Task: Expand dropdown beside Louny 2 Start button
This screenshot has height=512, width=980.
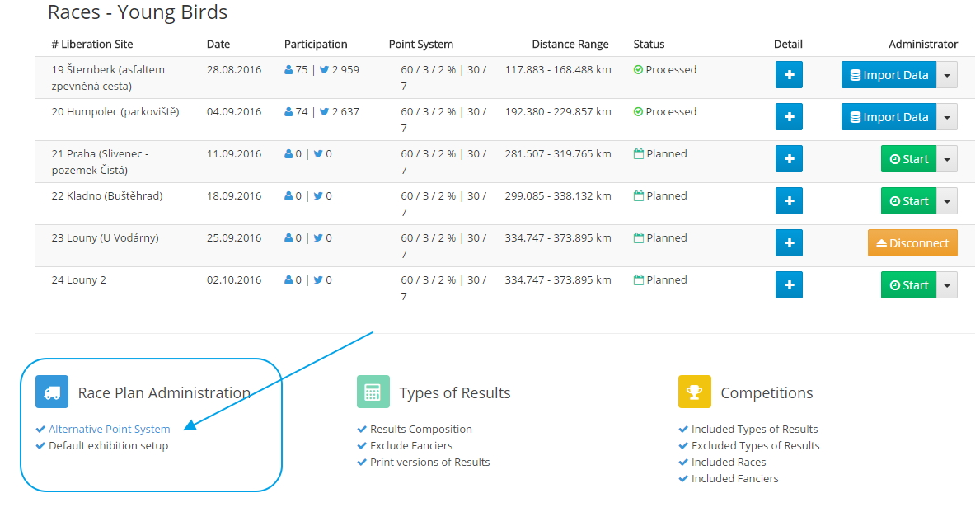Action: coord(947,285)
